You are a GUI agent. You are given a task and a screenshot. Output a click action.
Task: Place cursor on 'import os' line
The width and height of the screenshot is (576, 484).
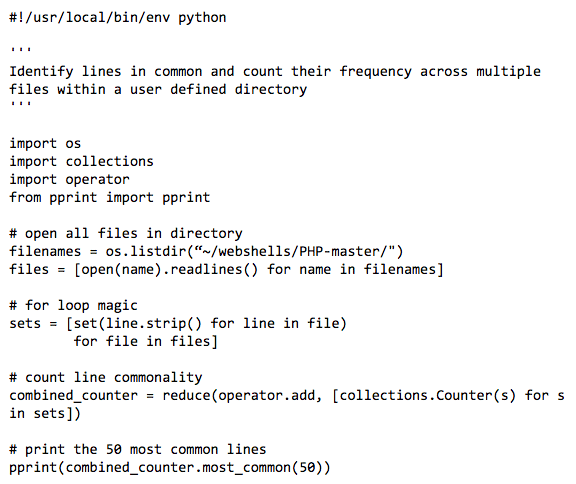tap(45, 143)
